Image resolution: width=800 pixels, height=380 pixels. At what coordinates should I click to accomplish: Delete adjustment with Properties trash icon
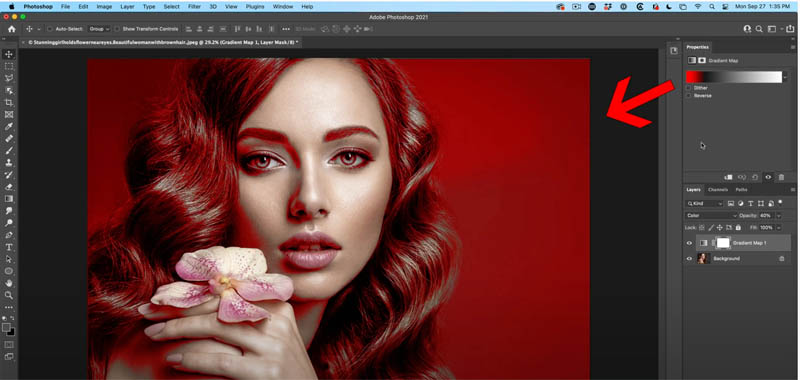781,177
